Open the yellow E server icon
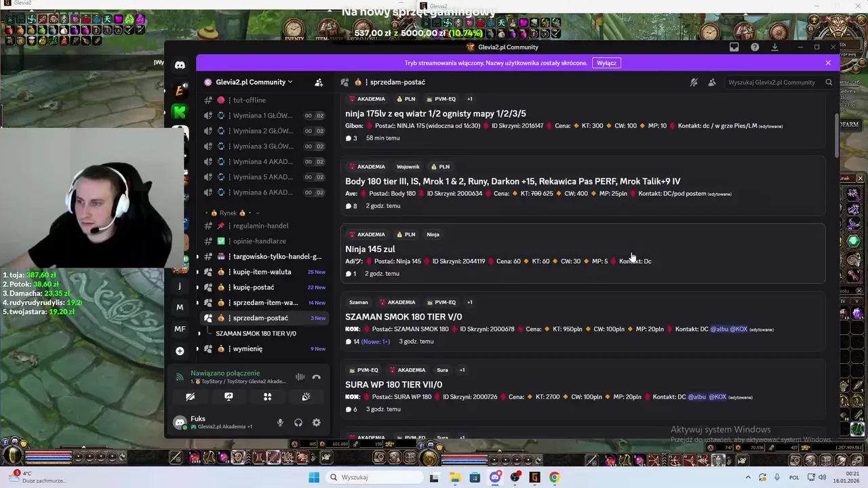Image resolution: width=868 pixels, height=488 pixels. tap(180, 89)
